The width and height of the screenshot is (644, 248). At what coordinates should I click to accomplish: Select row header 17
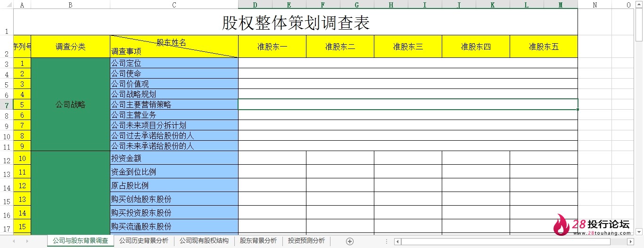pyautogui.click(x=7, y=226)
